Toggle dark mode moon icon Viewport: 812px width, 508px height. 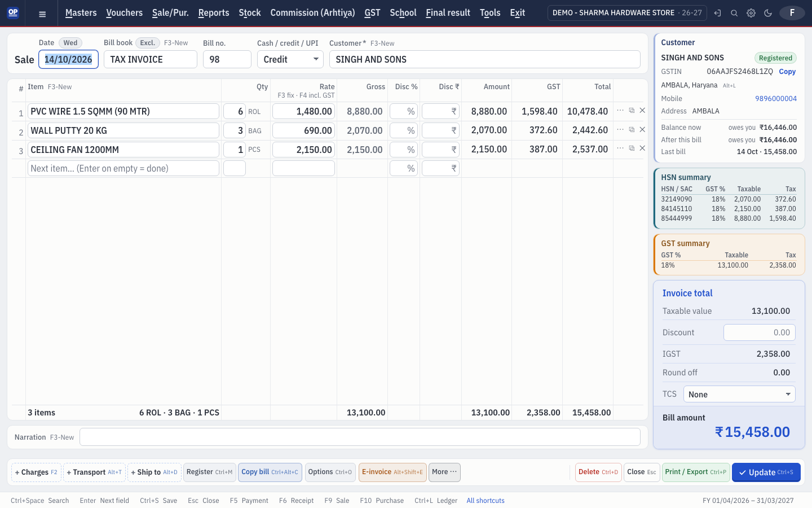768,13
